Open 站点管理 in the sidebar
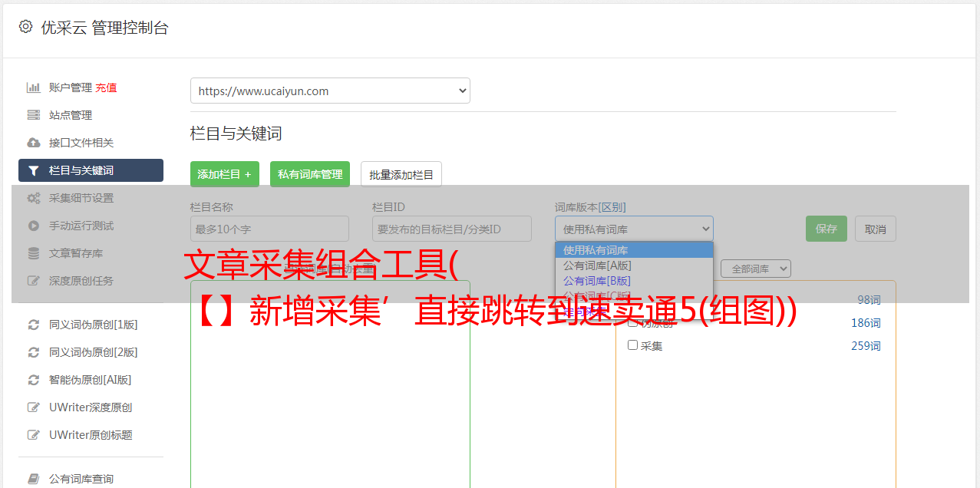This screenshot has width=980, height=488. [71, 115]
